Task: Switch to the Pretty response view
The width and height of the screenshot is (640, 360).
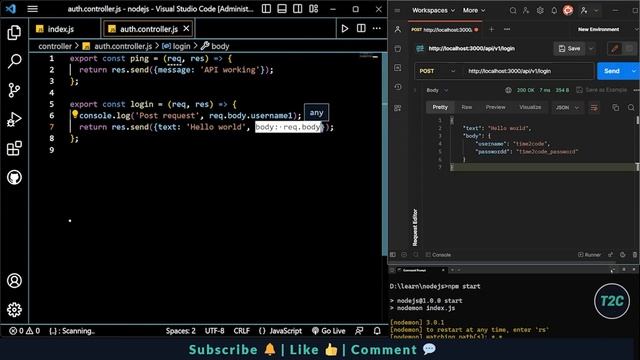Action: coord(440,107)
